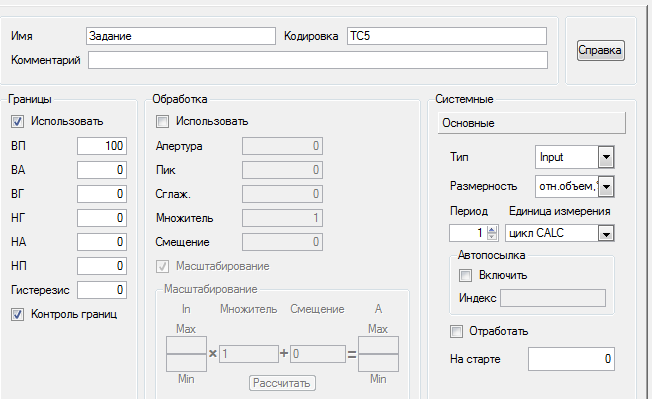Screen dimensions: 652x399
Task: Open Единица измерения dropdown showing цикл CALC
Action: pos(606,234)
